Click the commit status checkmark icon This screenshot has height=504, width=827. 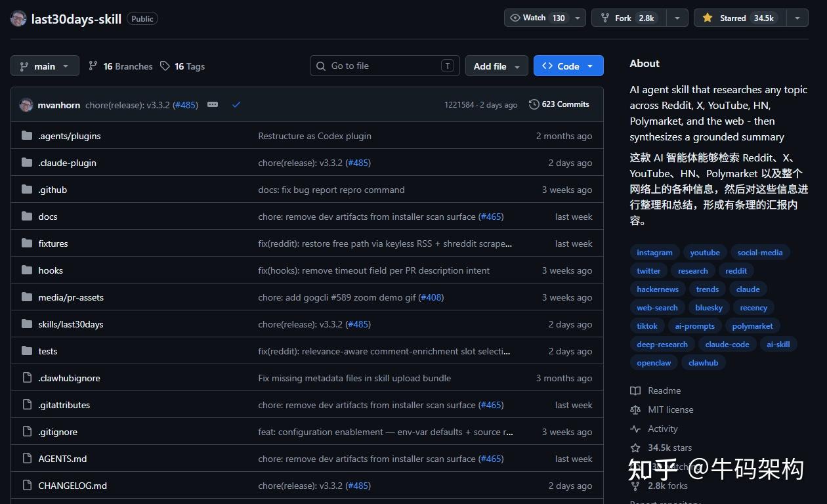pyautogui.click(x=236, y=104)
